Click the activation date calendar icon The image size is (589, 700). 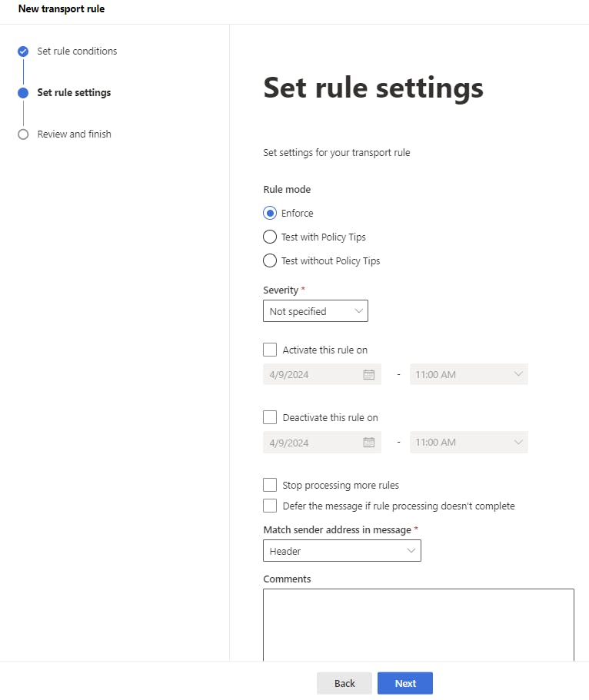[x=368, y=374]
